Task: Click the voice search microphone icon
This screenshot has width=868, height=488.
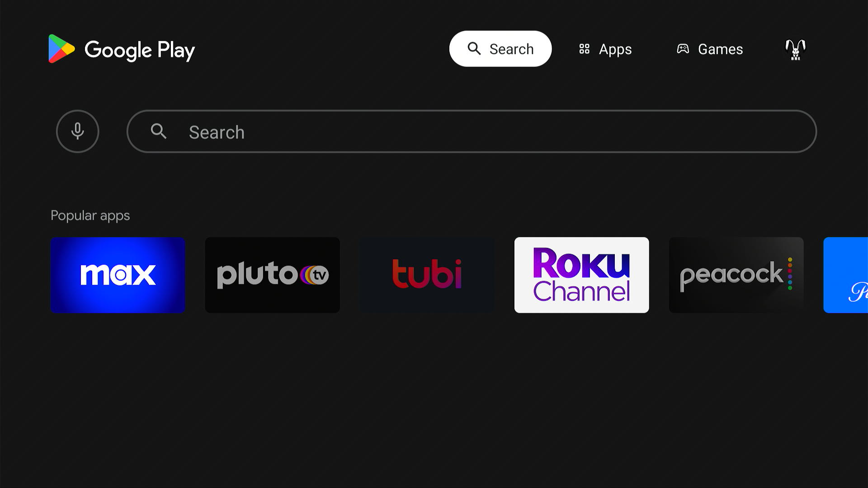Action: pyautogui.click(x=77, y=131)
